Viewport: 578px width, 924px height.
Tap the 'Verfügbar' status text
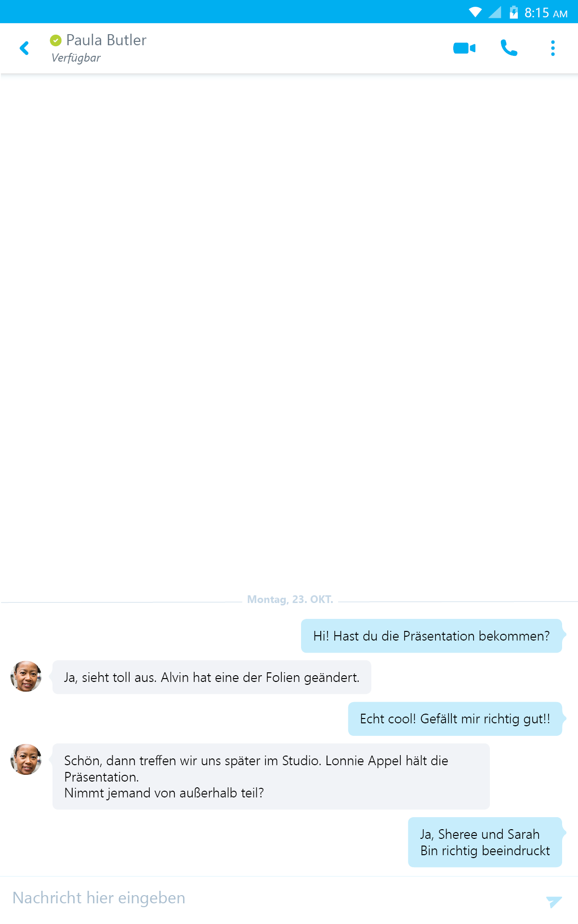click(x=76, y=58)
